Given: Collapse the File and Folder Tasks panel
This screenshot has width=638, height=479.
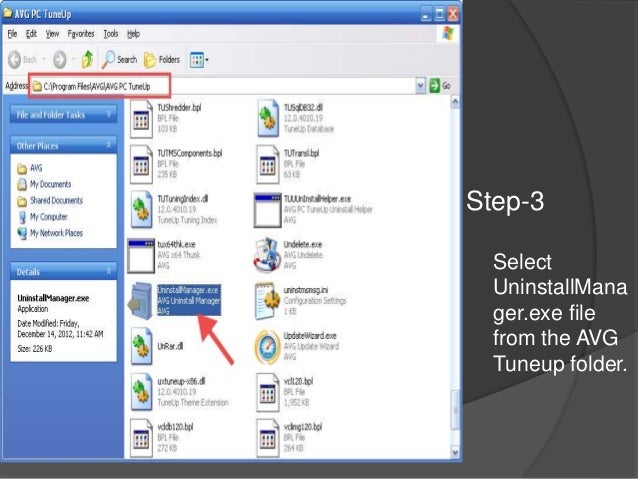Looking at the screenshot, I should pos(109,114).
